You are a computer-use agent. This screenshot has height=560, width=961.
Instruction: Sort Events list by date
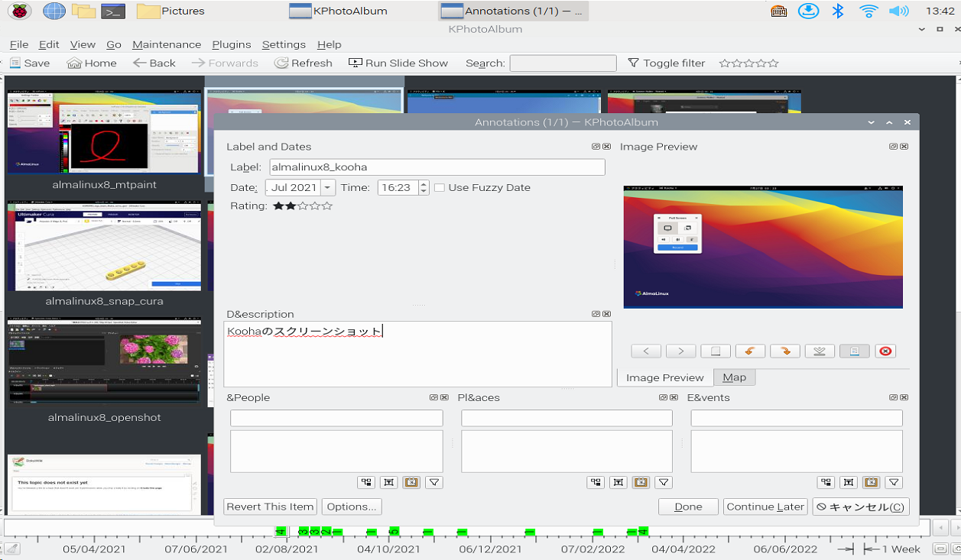pyautogui.click(x=871, y=482)
